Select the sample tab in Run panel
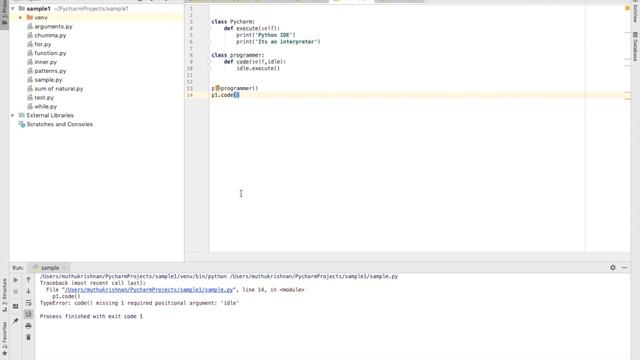The image size is (640, 360). coord(50,268)
